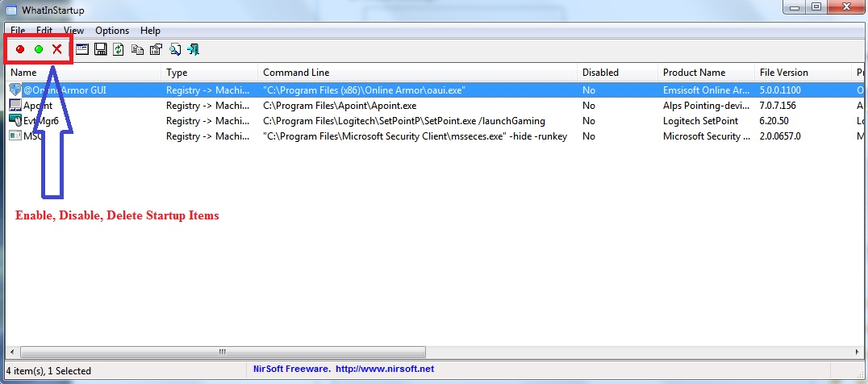Click the Exit door toolbar icon
The width and height of the screenshot is (868, 384).
(194, 49)
